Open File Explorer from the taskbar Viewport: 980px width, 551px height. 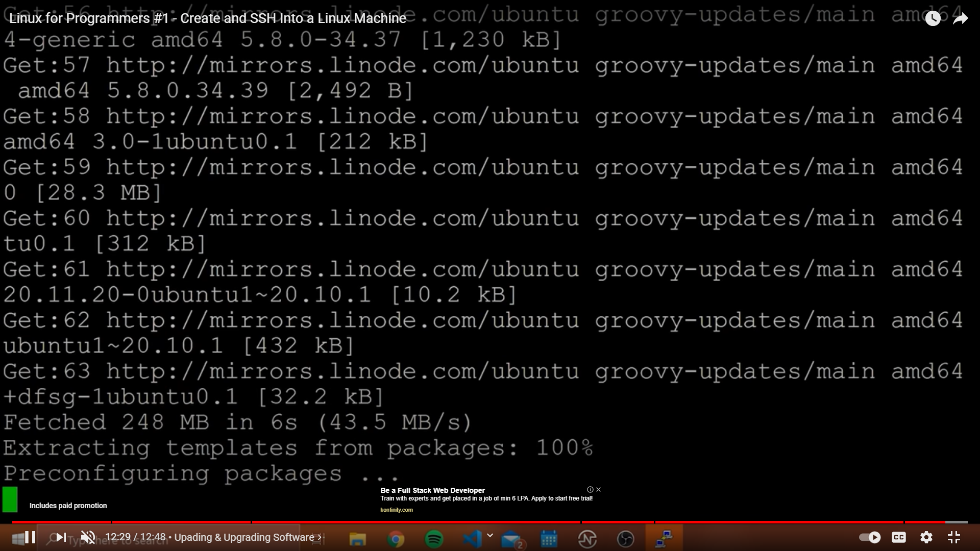[357, 539]
